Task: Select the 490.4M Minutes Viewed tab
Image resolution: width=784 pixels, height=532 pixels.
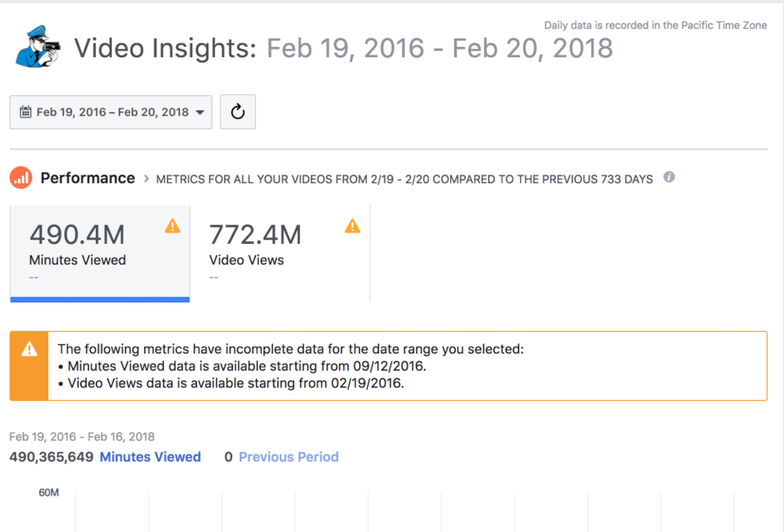Action: [x=100, y=254]
